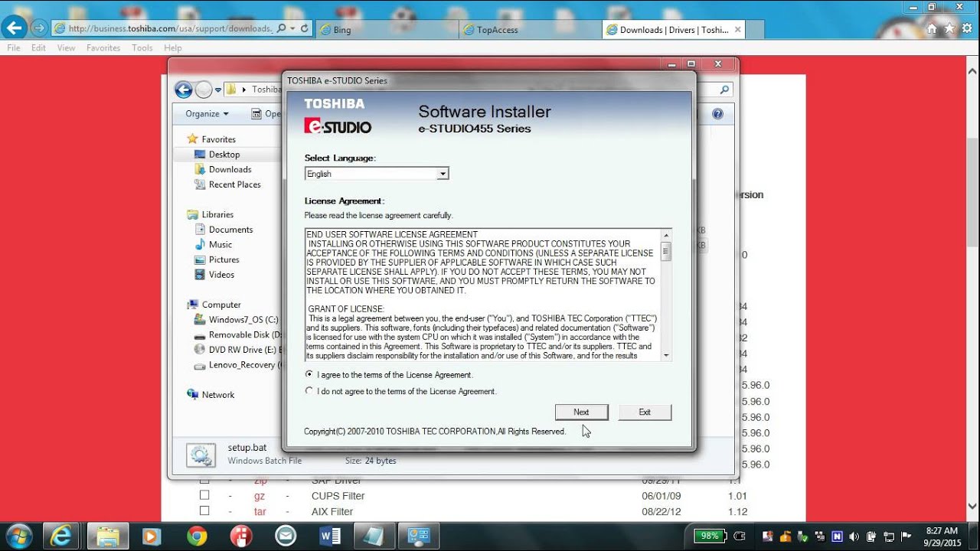Viewport: 980px width, 551px height.
Task: Close the Downloads | Drivers tab
Action: click(x=737, y=30)
